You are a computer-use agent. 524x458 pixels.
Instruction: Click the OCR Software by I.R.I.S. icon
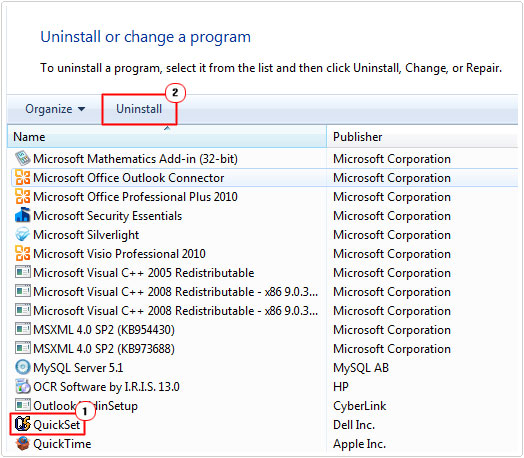(23, 386)
